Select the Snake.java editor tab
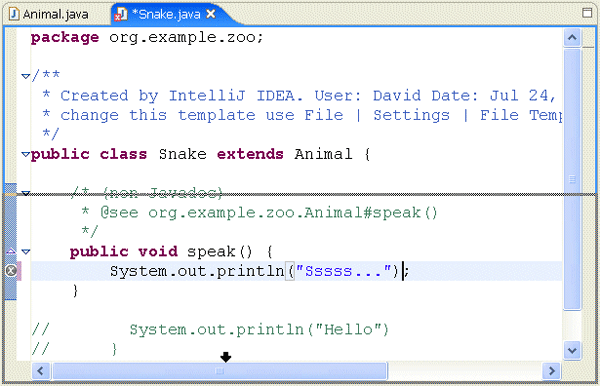The width and height of the screenshot is (600, 386). point(166,15)
